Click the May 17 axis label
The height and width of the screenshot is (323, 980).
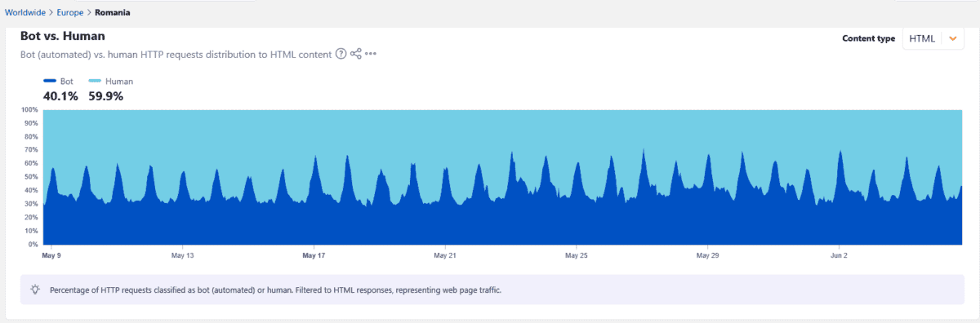click(x=314, y=255)
